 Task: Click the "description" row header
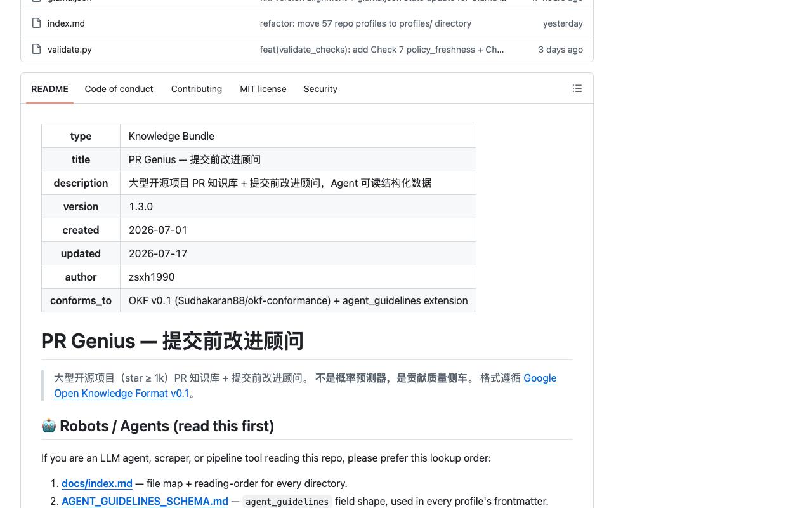click(x=81, y=183)
